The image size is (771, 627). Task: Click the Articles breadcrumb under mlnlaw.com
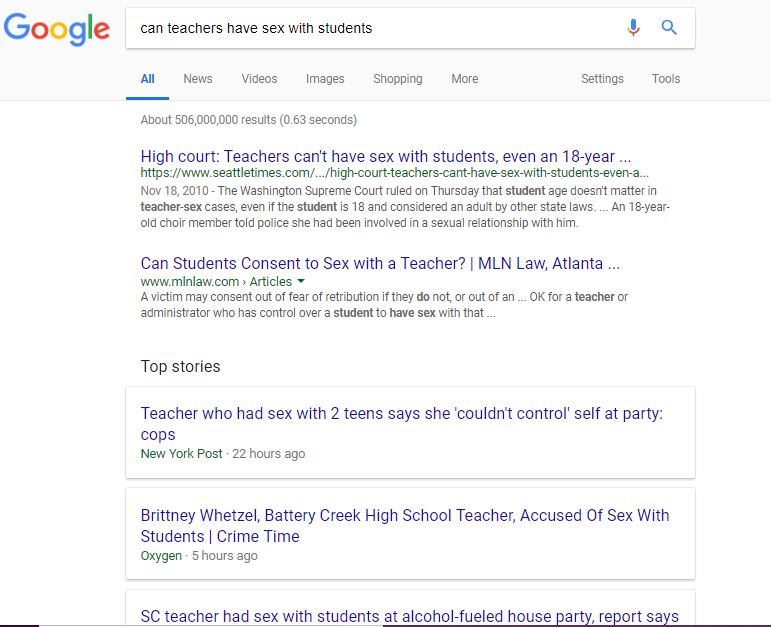click(270, 281)
